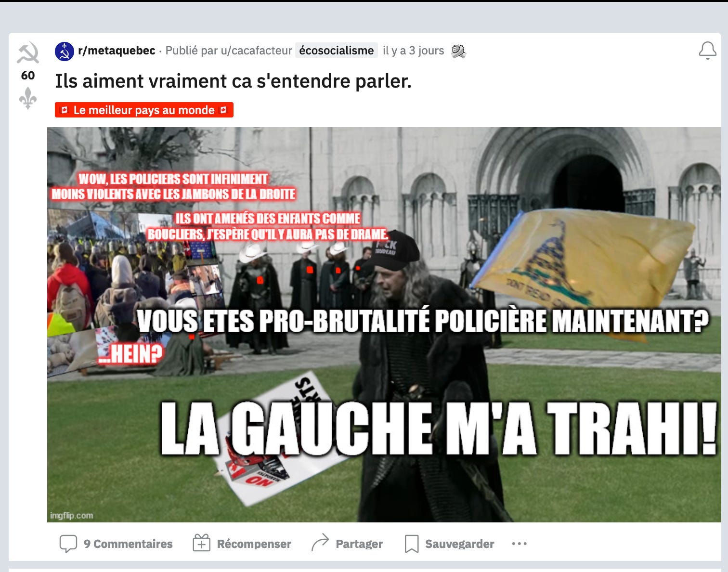
Task: Open comments via the speech bubble icon
Action: pyautogui.click(x=68, y=544)
